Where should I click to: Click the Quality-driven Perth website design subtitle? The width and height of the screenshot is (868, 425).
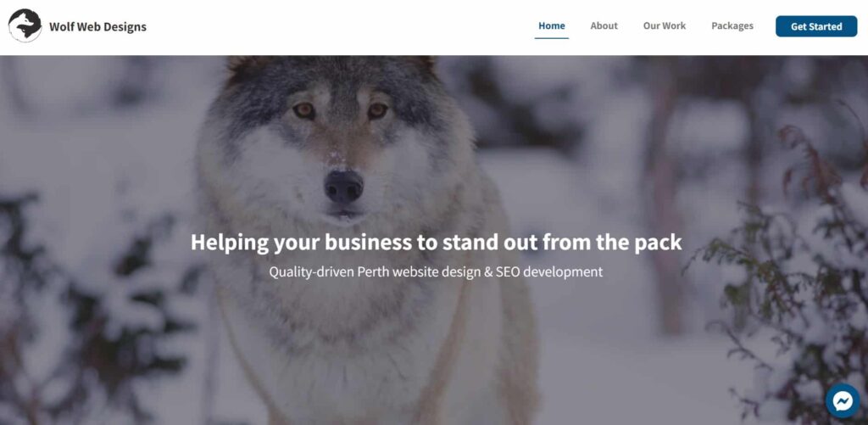pyautogui.click(x=436, y=272)
